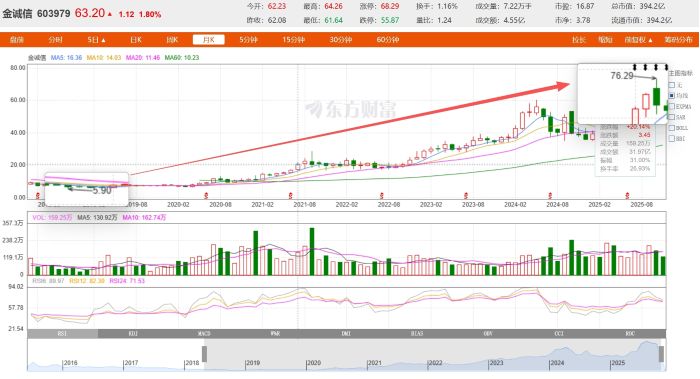Switch to the 日K daily chart
The width and height of the screenshot is (700, 379).
(x=135, y=40)
